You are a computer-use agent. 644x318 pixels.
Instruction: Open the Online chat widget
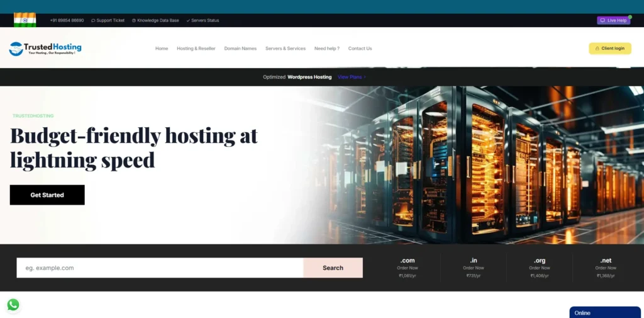click(605, 313)
